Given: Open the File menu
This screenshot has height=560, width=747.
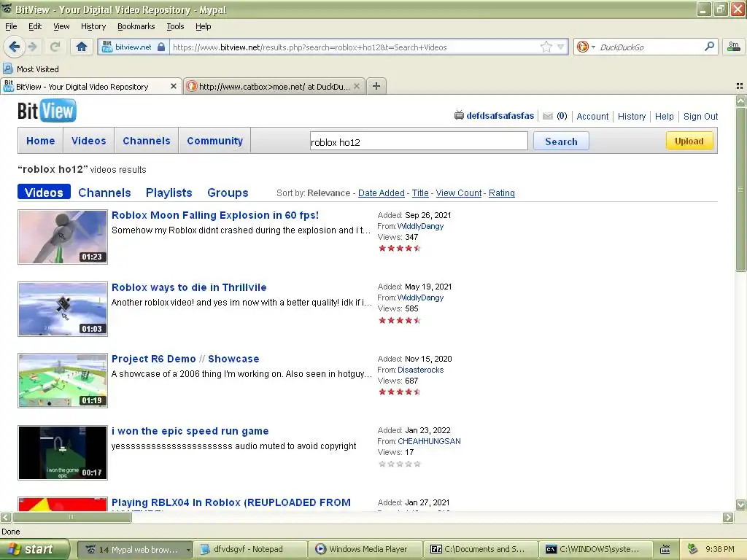Looking at the screenshot, I should coord(11,26).
